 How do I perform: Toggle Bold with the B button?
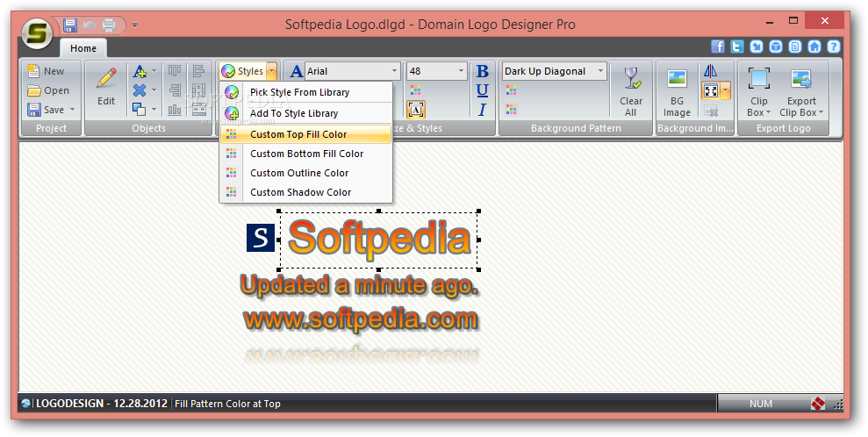click(x=482, y=71)
